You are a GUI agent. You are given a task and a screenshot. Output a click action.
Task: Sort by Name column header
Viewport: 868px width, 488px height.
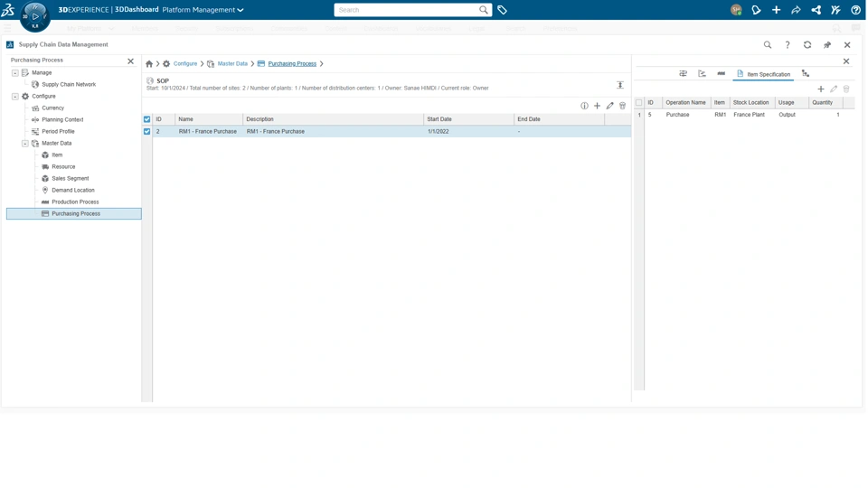(x=209, y=119)
